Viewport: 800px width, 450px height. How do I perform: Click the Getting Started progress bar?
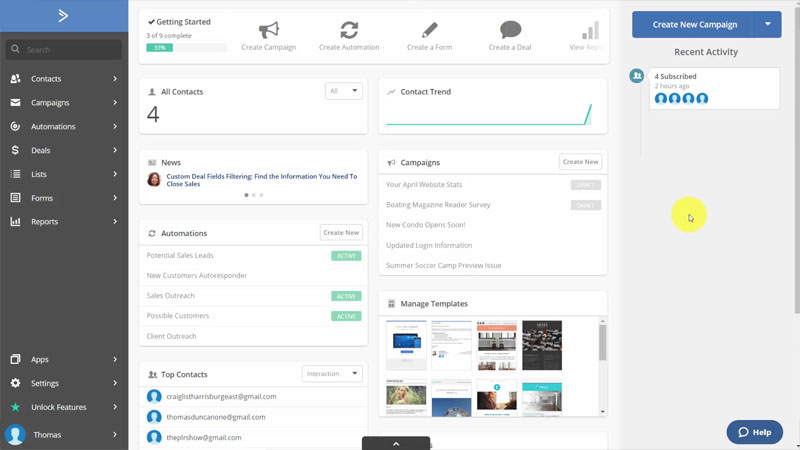point(186,47)
